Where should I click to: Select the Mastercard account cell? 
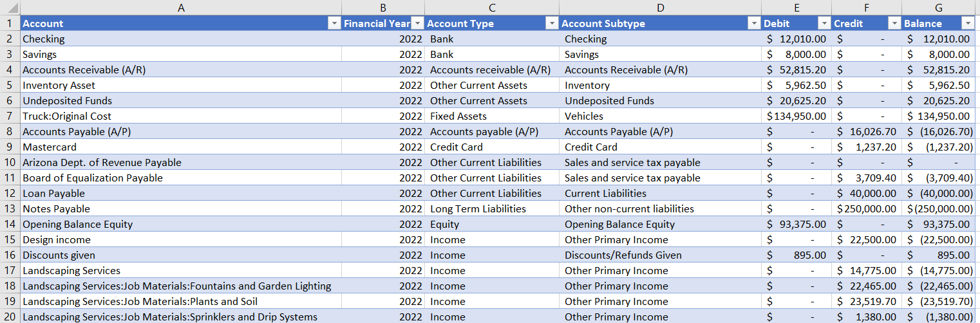point(181,147)
